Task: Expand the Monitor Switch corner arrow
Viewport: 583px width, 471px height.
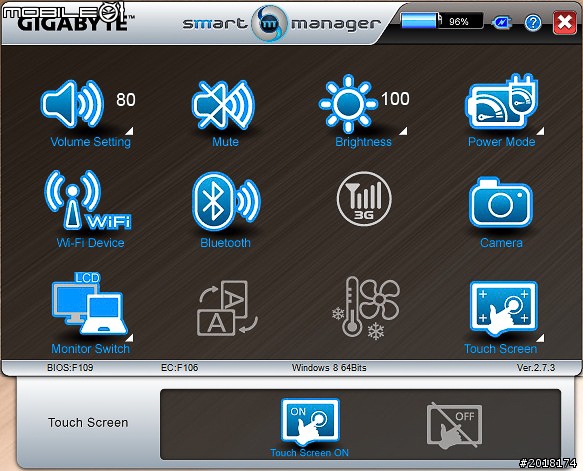Action: tap(129, 338)
